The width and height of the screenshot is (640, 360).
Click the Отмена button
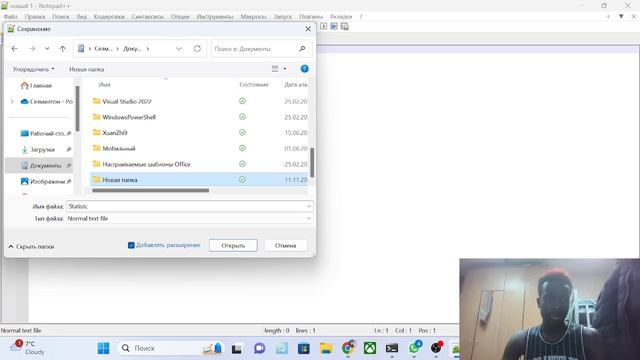[x=285, y=245]
